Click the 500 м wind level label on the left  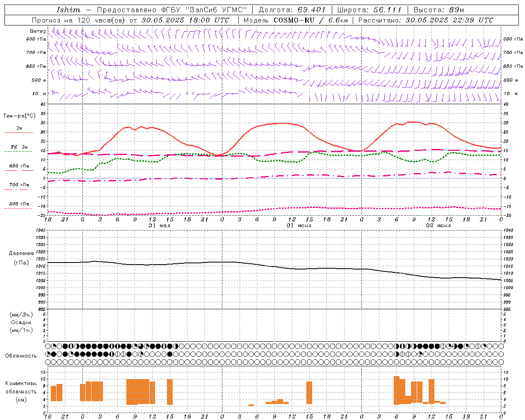pos(39,80)
